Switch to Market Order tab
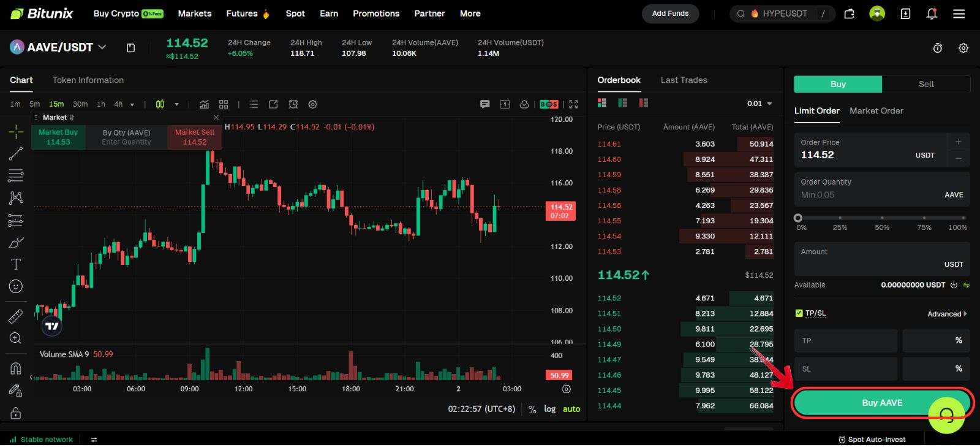Image resolution: width=980 pixels, height=447 pixels. tap(876, 111)
